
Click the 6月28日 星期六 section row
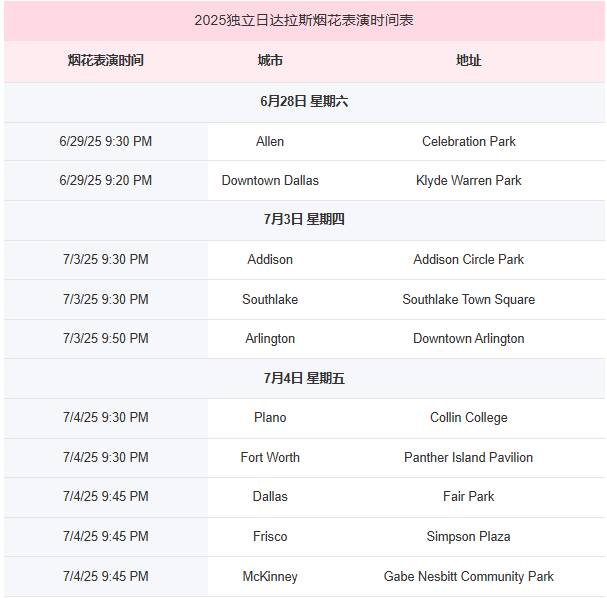(x=304, y=101)
